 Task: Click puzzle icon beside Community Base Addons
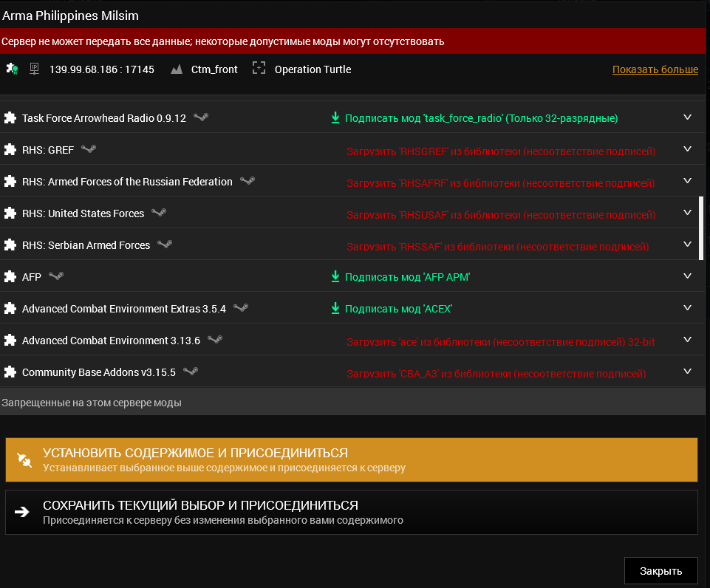[10, 372]
